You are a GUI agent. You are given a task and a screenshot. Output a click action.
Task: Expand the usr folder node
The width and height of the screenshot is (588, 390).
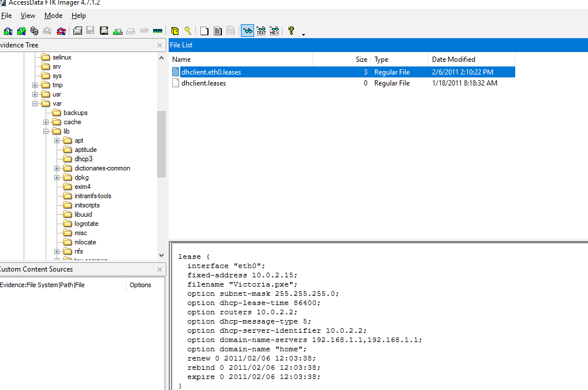35,94
